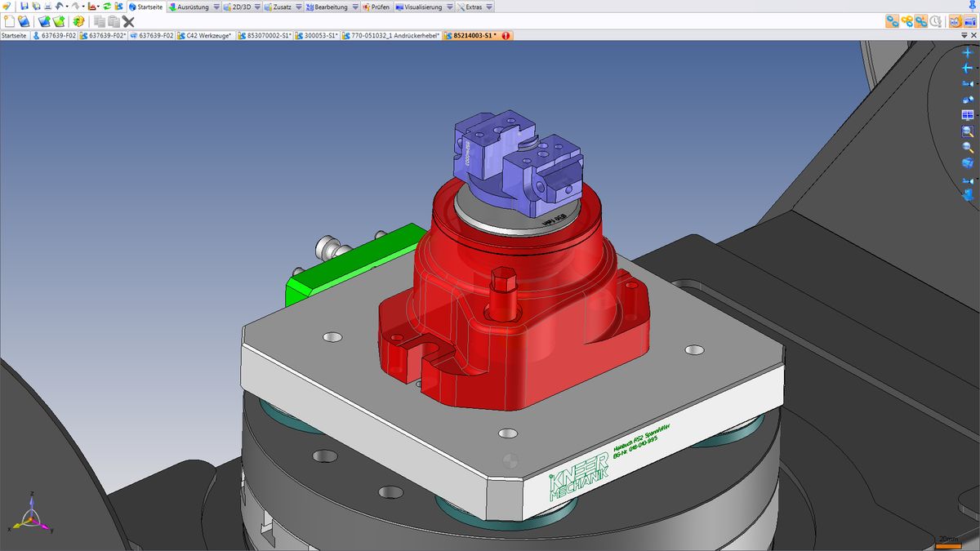The height and width of the screenshot is (551, 980).
Task: Click the red error indicator on active tab
Action: click(506, 35)
